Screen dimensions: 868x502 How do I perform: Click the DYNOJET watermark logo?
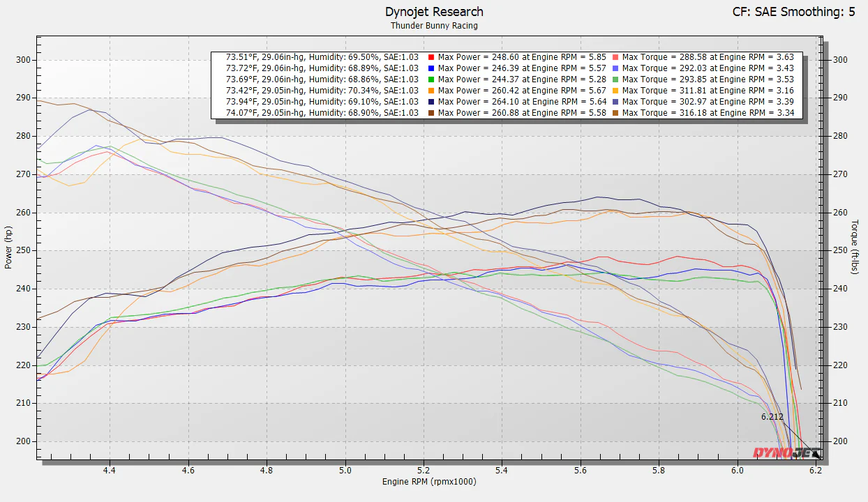coord(786,452)
